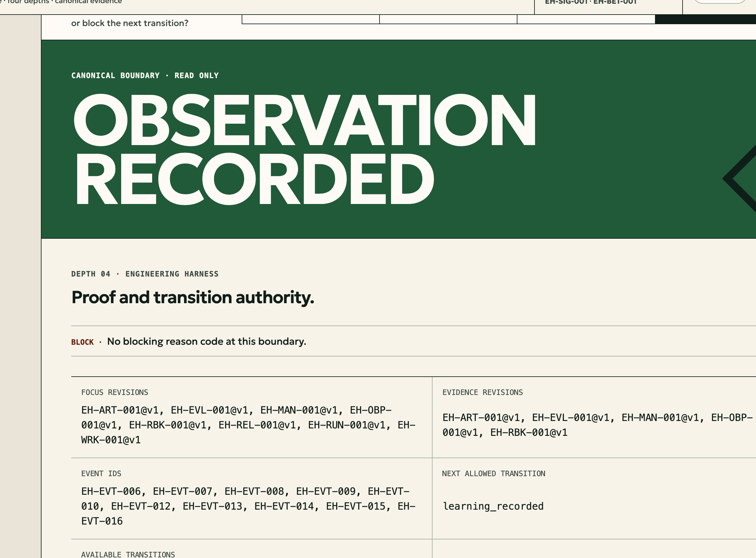Click the "NEXT ALLOWED TRANSITION" cell label
The width and height of the screenshot is (756, 558).
[494, 474]
